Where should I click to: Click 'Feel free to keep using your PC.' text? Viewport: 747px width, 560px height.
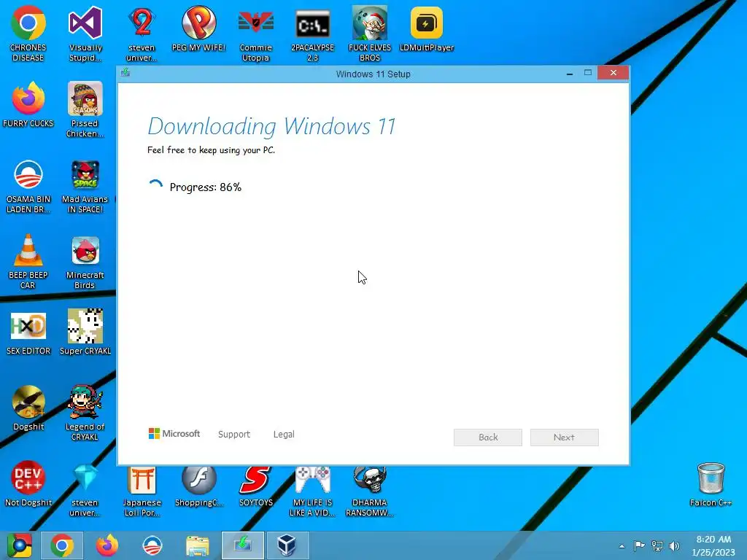[x=211, y=150]
